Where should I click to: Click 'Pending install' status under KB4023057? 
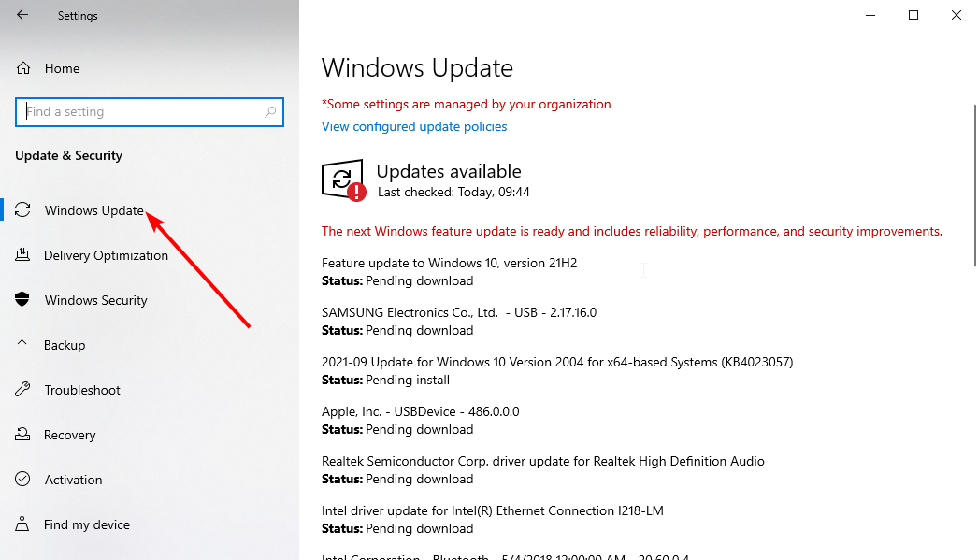[408, 381]
